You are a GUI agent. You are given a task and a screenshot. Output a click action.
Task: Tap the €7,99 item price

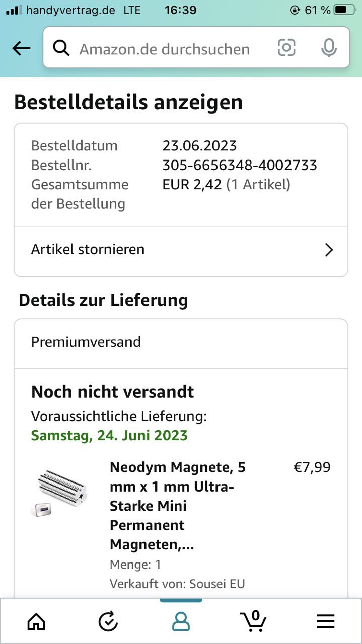pos(312,467)
